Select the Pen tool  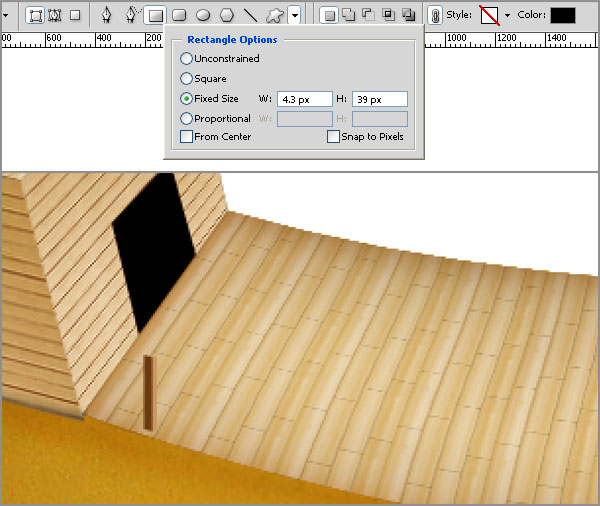point(107,15)
